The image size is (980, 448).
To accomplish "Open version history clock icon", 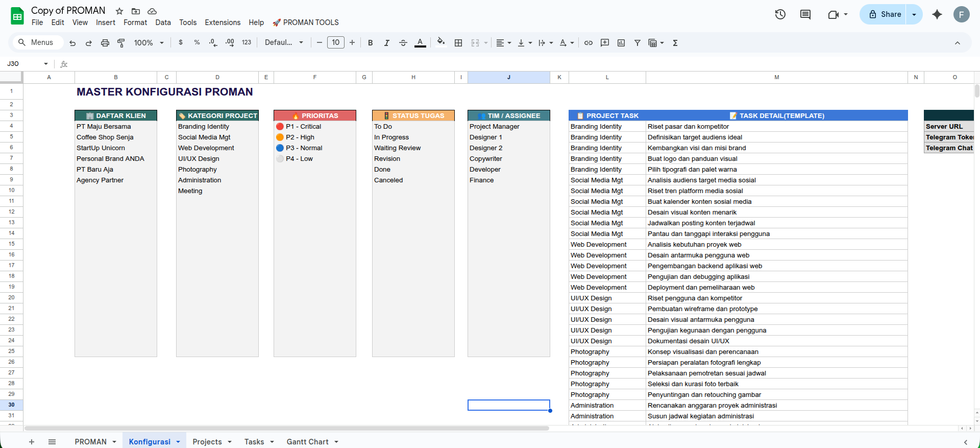I will [780, 14].
